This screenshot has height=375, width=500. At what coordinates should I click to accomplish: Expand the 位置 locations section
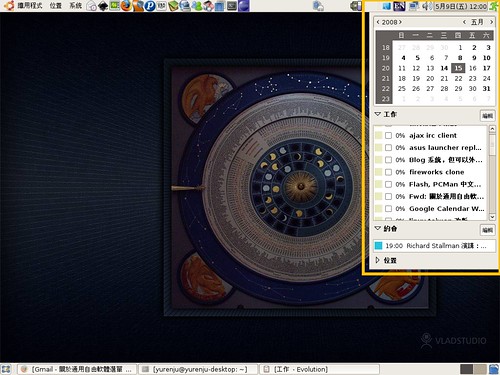coord(378,260)
